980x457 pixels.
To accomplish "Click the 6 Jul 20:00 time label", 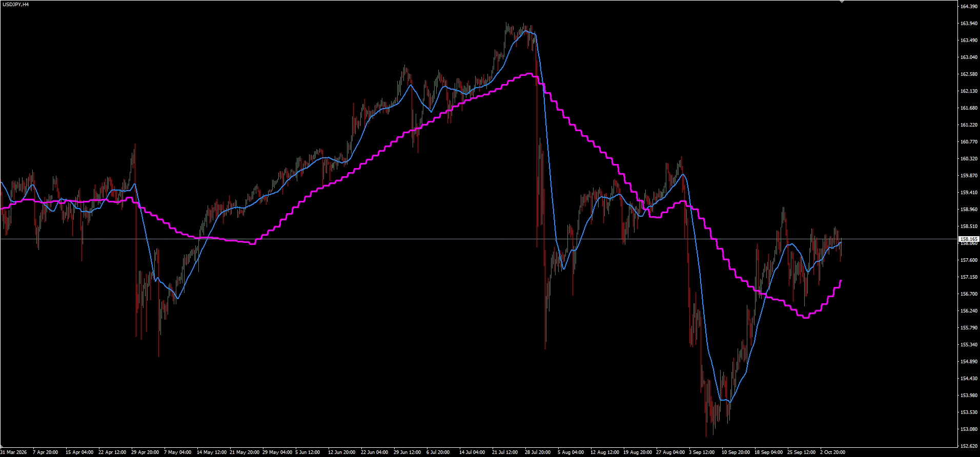I will 438,452.
